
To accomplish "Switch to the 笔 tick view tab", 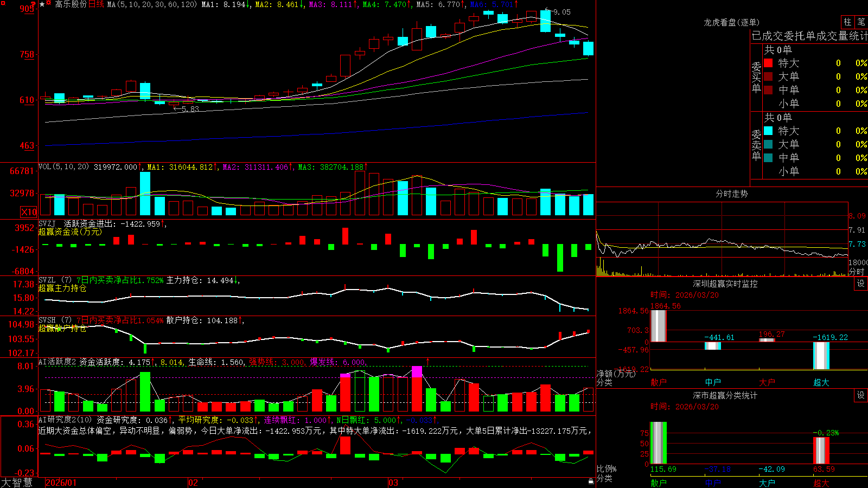I will tap(861, 22).
